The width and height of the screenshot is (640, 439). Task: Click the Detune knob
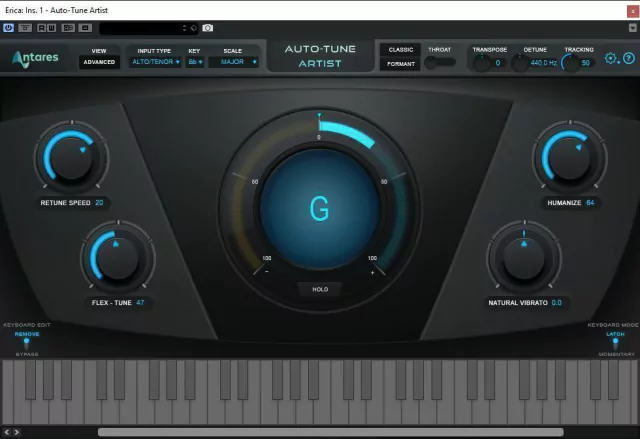click(x=520, y=63)
